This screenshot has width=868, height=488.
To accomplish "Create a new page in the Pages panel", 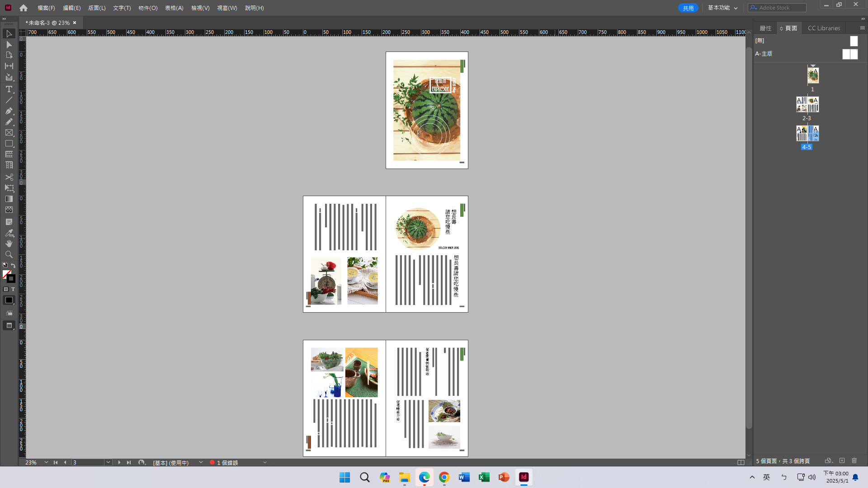I will [842, 461].
